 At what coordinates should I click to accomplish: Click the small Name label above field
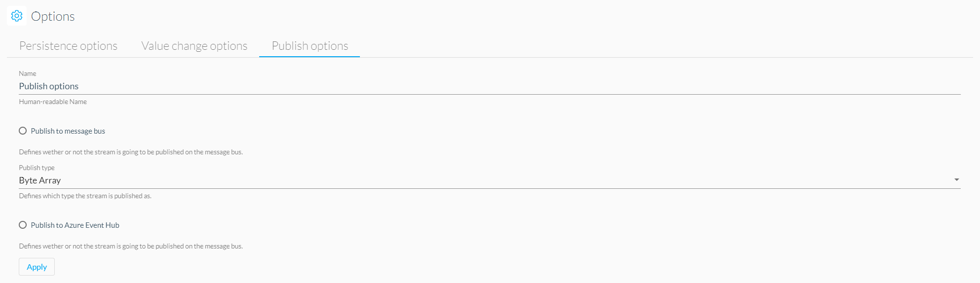tap(28, 73)
